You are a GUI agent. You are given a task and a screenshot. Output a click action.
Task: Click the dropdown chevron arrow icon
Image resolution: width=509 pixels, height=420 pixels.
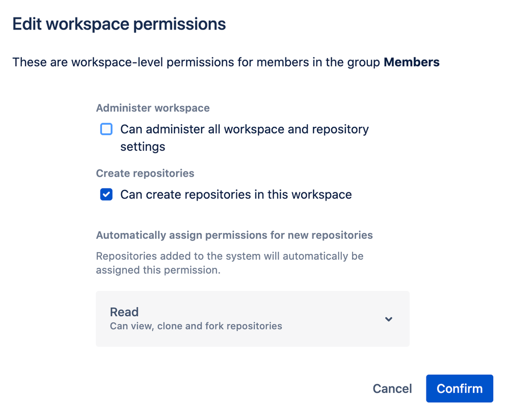[x=389, y=319]
